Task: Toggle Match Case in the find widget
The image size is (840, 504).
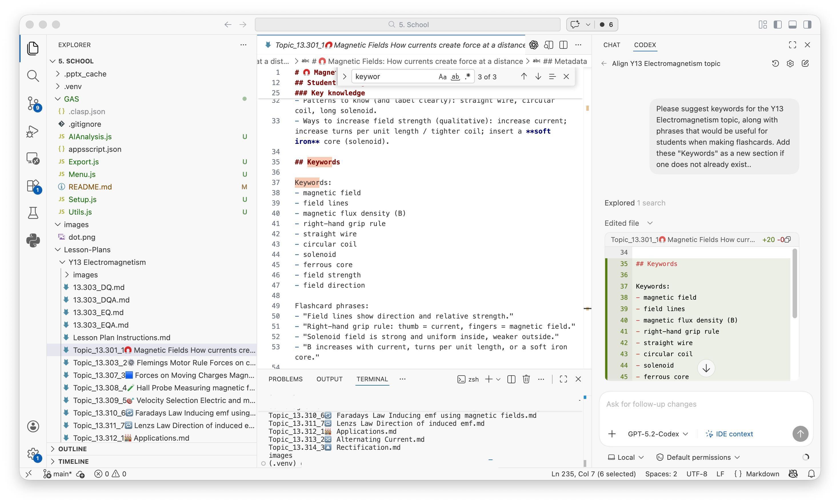Action: tap(442, 76)
